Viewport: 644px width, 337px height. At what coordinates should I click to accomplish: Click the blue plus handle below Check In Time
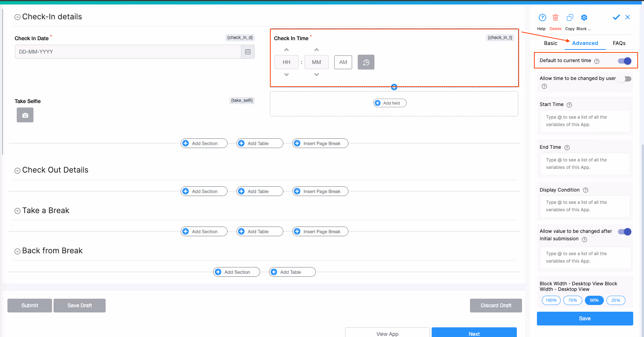click(394, 87)
